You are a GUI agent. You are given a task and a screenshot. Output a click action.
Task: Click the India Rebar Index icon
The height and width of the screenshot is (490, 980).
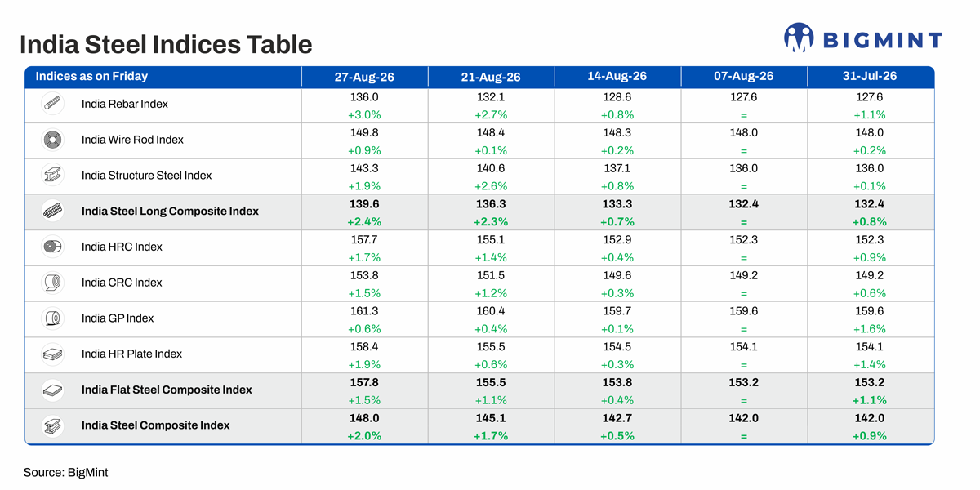(x=53, y=104)
